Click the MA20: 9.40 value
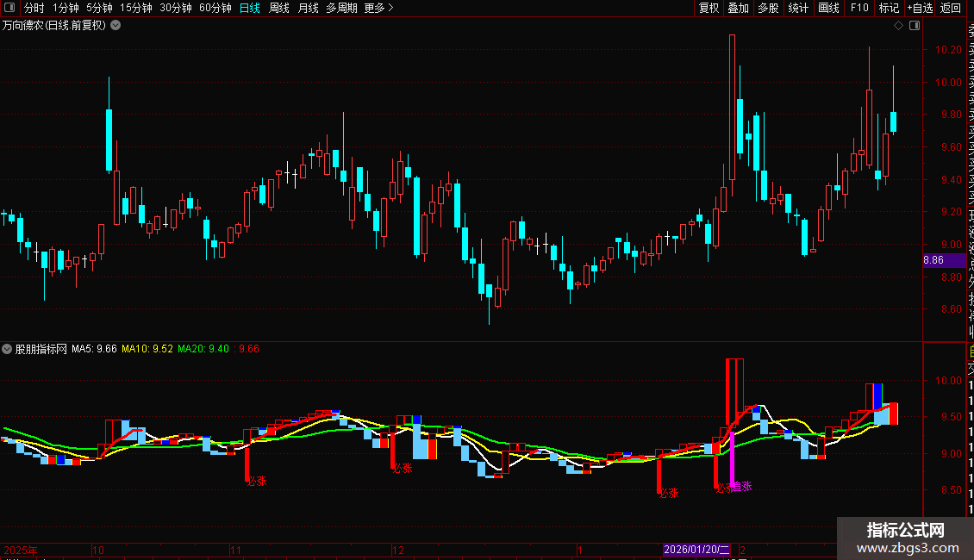974x560 pixels. (203, 349)
